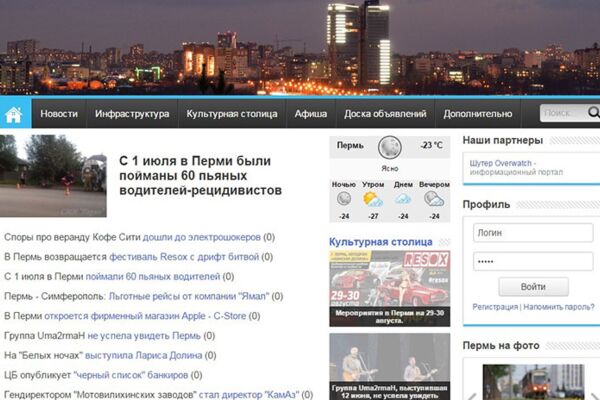Open link фестиваль Resox с дрифт битвой
The width and height of the screenshot is (600, 400).
pos(184,257)
